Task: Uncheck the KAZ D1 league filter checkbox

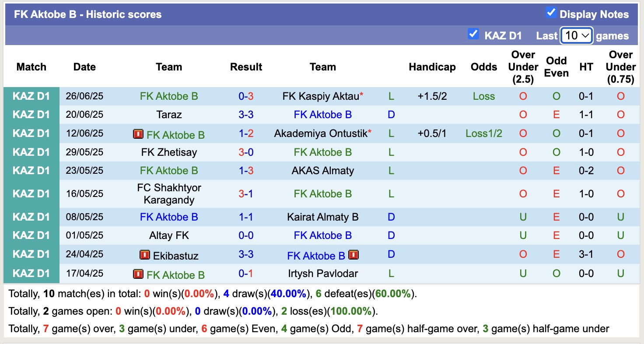Action: point(473,34)
